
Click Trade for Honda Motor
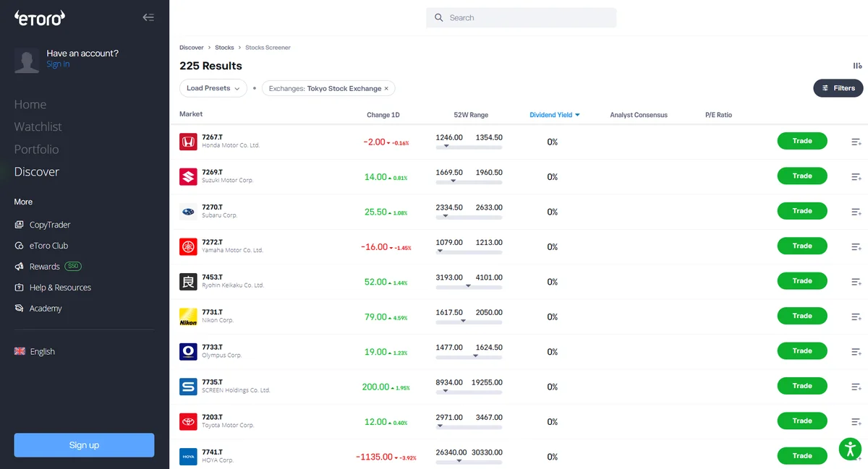coord(802,141)
